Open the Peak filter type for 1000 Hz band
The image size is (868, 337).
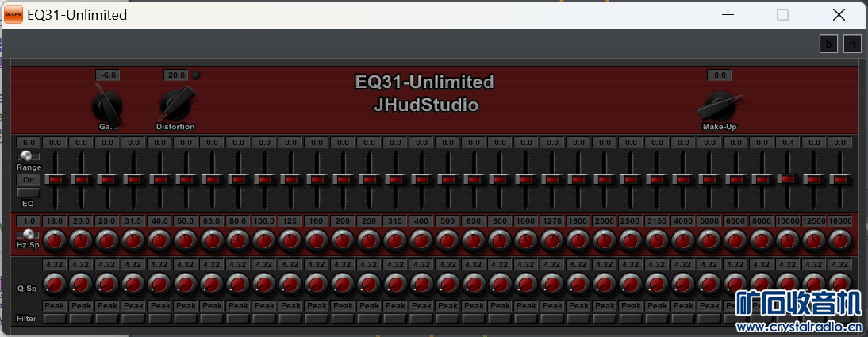click(527, 305)
